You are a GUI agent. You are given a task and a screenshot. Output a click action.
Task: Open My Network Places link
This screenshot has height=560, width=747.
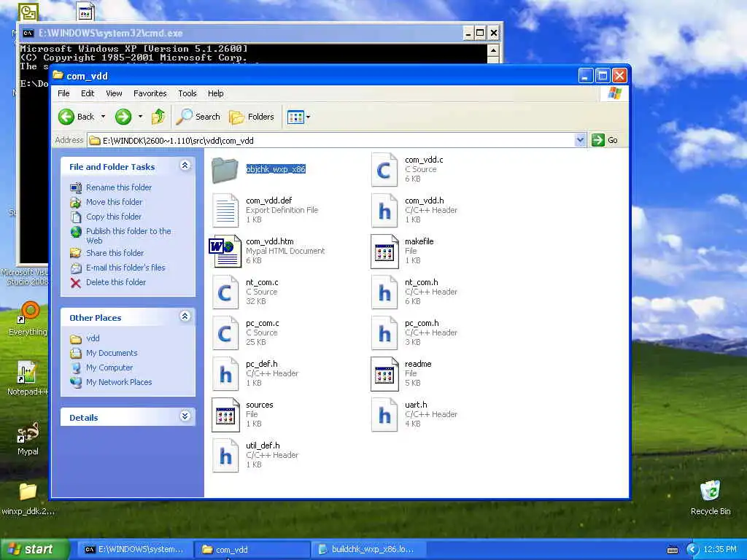coord(119,382)
